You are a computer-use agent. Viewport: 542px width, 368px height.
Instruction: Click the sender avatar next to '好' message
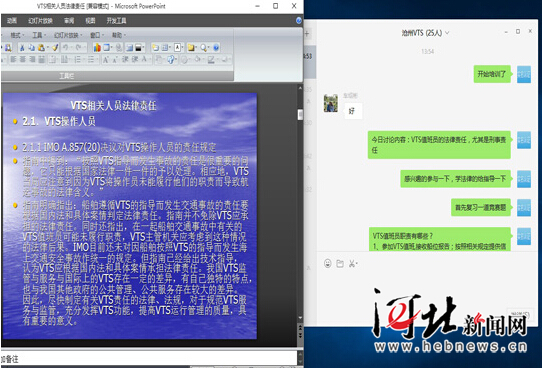pyautogui.click(x=331, y=103)
